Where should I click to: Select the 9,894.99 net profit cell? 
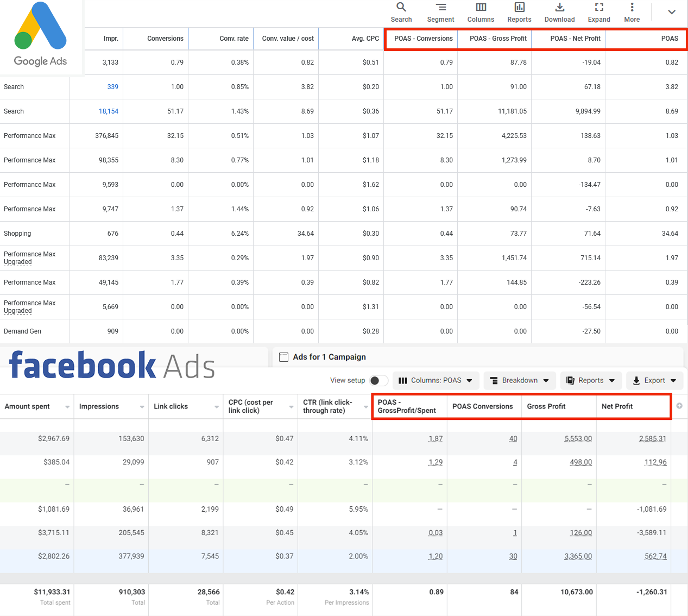(x=588, y=111)
